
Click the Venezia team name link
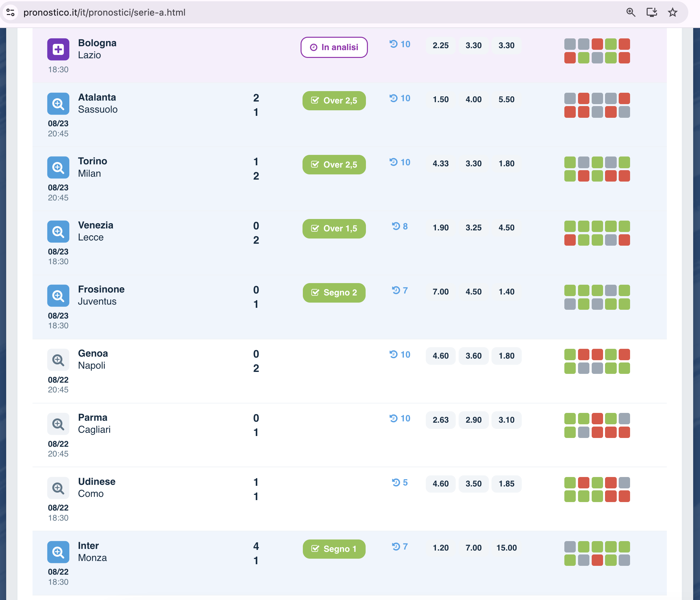click(96, 225)
